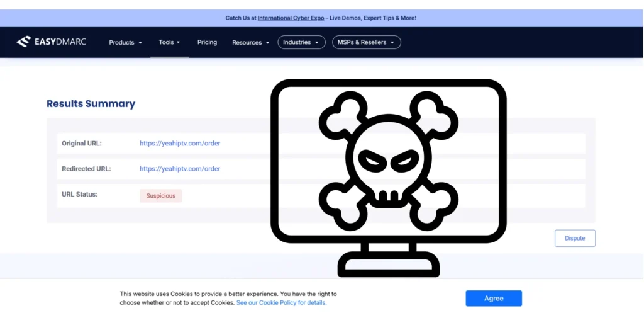Viewport: 644px width, 325px height.
Task: Open the Redirected URL yeahiptv.com link
Action: (180, 169)
